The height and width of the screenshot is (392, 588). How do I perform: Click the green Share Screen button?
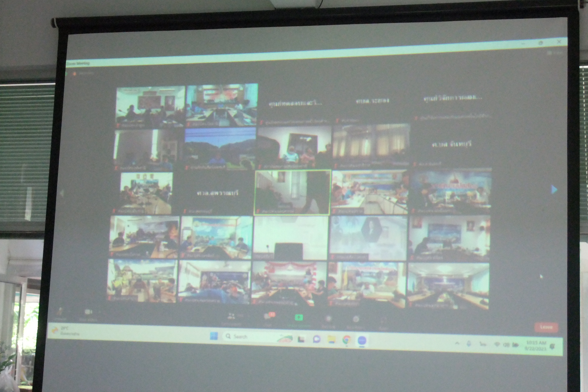pos(299,320)
